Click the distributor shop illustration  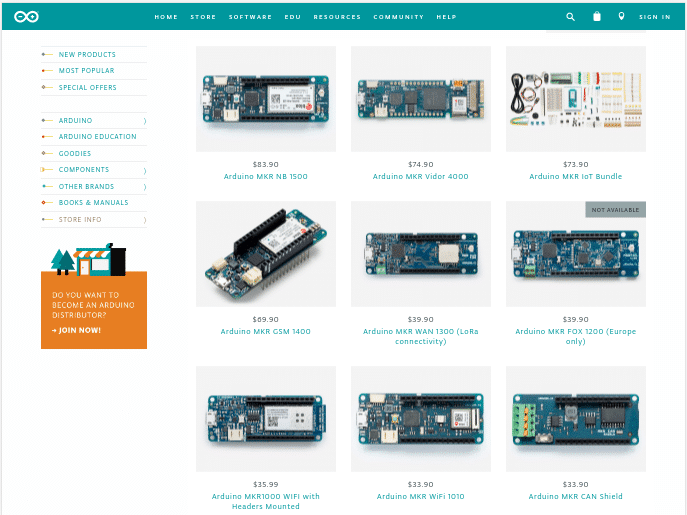(x=88, y=260)
